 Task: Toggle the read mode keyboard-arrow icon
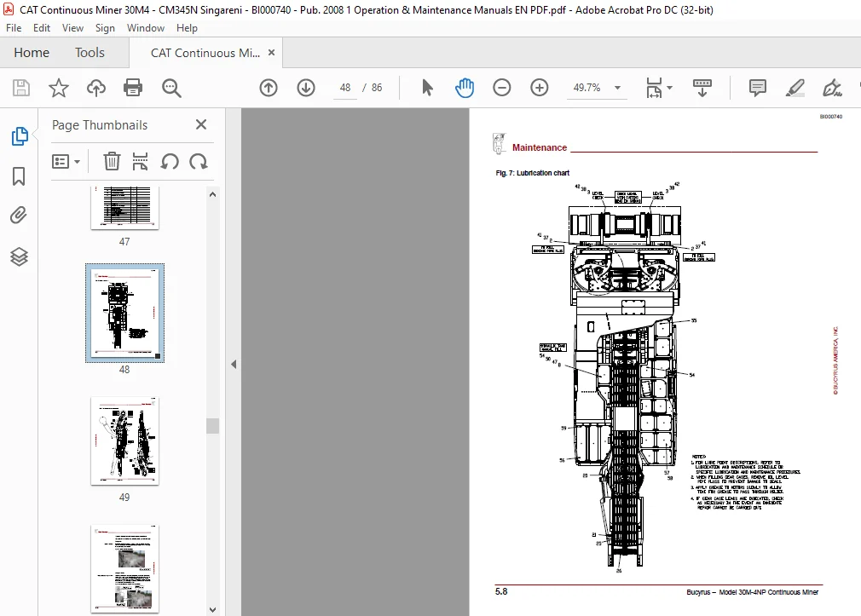coord(702,88)
